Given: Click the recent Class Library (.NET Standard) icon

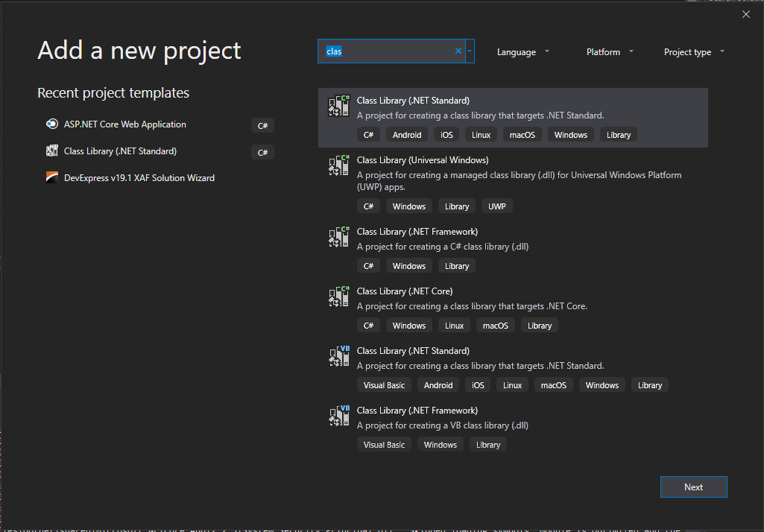Looking at the screenshot, I should pos(51,151).
